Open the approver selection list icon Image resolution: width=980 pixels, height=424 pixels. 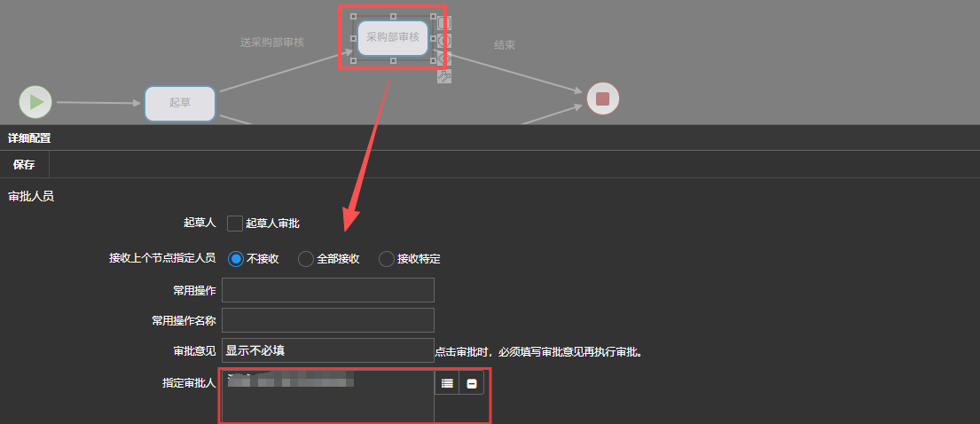pyautogui.click(x=447, y=383)
